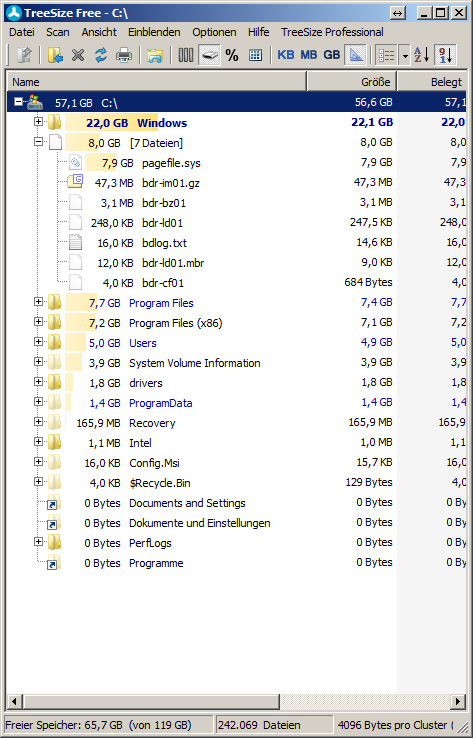Click the Name column header
This screenshot has width=473, height=738.
pos(156,81)
